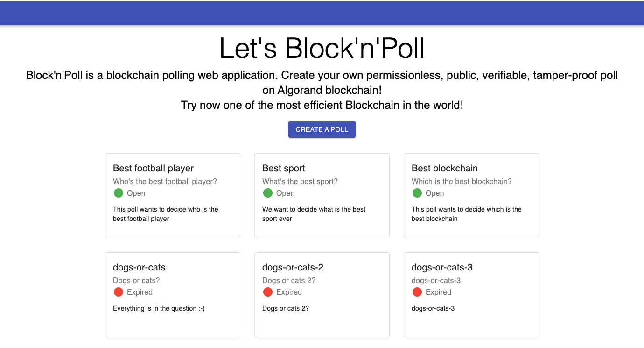The width and height of the screenshot is (644, 348).
Task: Click the red Expired indicator on dogs-or-cats-2
Action: [268, 292]
